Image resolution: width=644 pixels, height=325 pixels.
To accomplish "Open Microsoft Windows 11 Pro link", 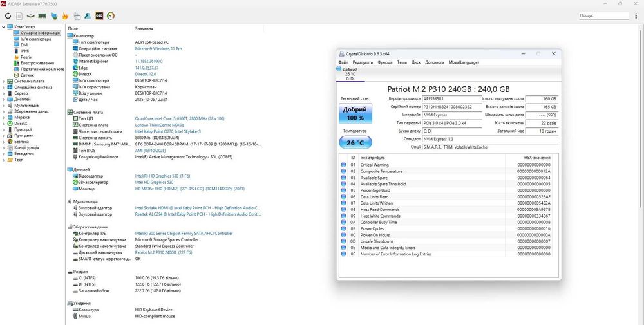I will pos(158,48).
